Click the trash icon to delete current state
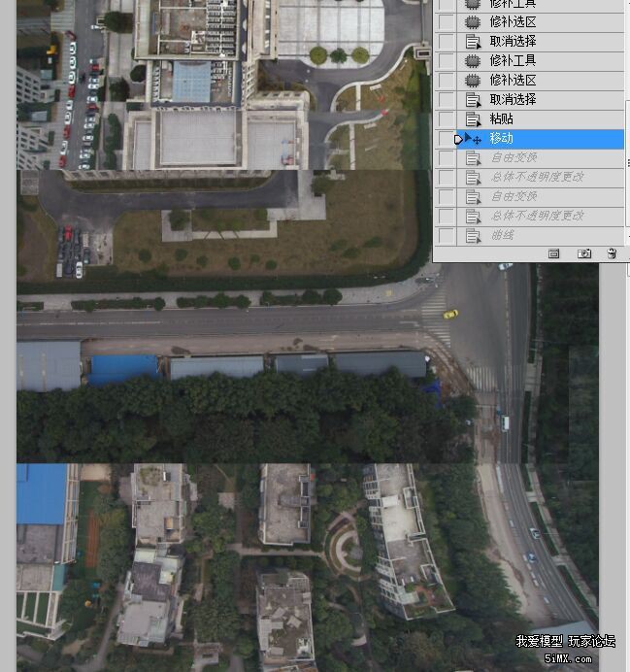The image size is (630, 672). tap(612, 253)
